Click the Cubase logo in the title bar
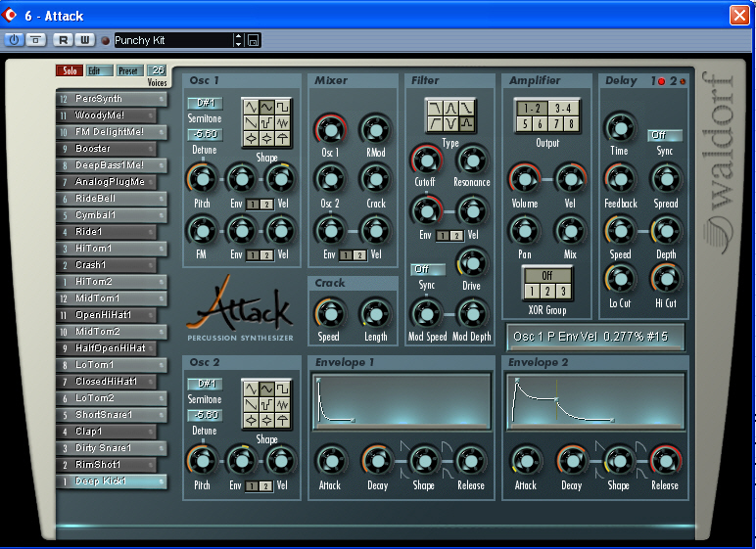This screenshot has width=756, height=549. click(x=9, y=16)
